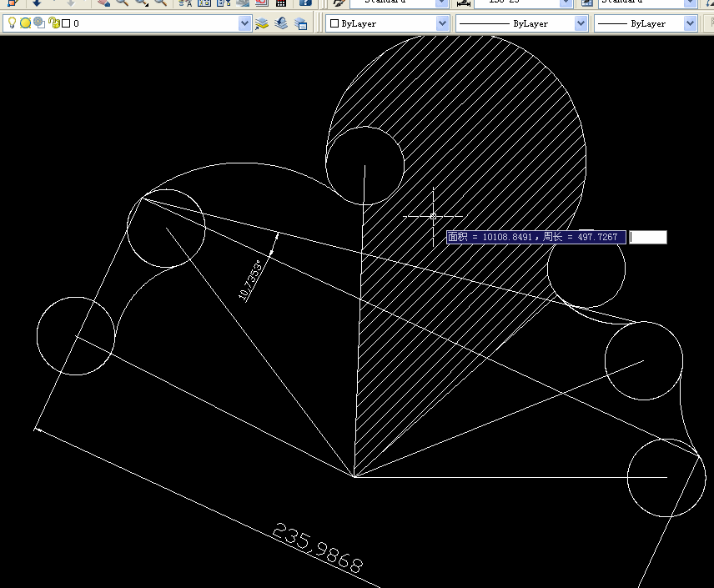
Task: Click the area and perimeter tooltip readout
Action: pos(536,237)
